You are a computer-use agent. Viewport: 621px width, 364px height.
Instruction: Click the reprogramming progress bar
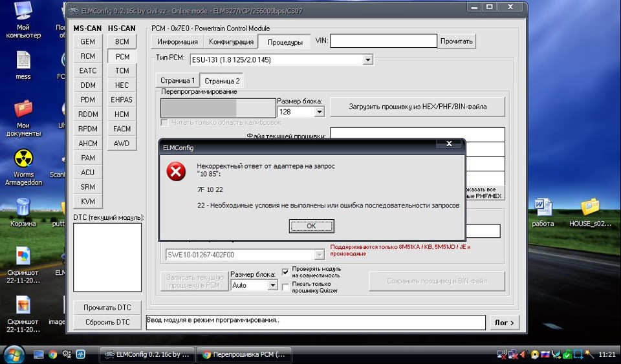[218, 108]
